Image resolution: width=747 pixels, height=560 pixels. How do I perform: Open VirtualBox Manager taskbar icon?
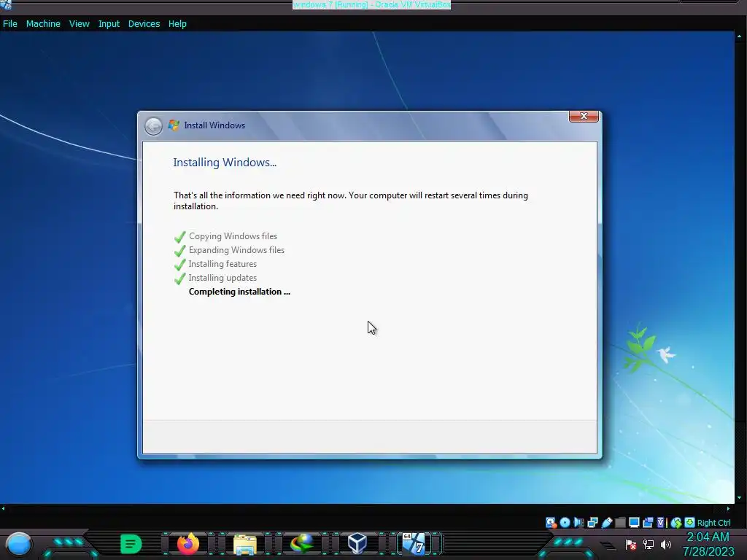click(x=357, y=543)
